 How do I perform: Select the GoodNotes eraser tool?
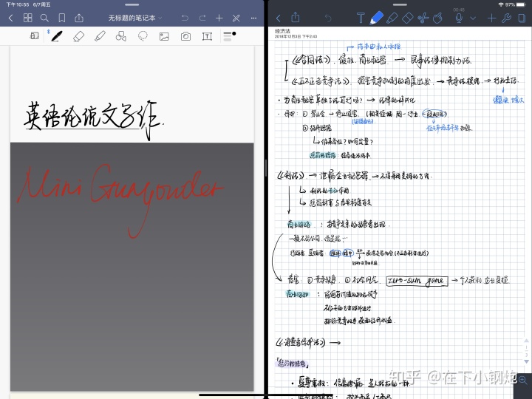[x=79, y=36]
